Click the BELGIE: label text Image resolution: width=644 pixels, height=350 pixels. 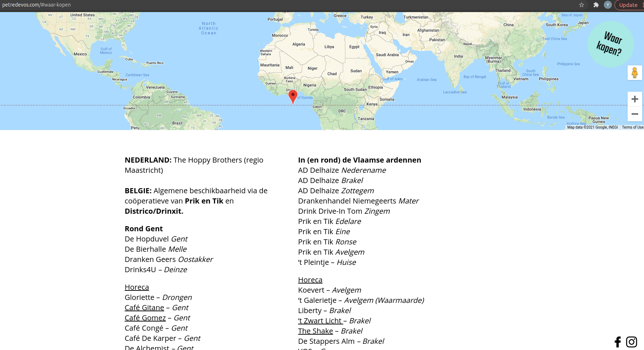pyautogui.click(x=138, y=191)
